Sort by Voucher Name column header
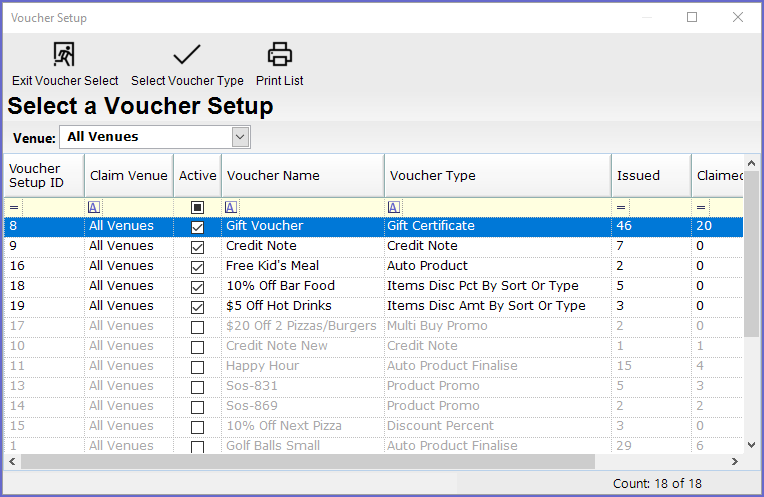The image size is (764, 497). pos(302,175)
